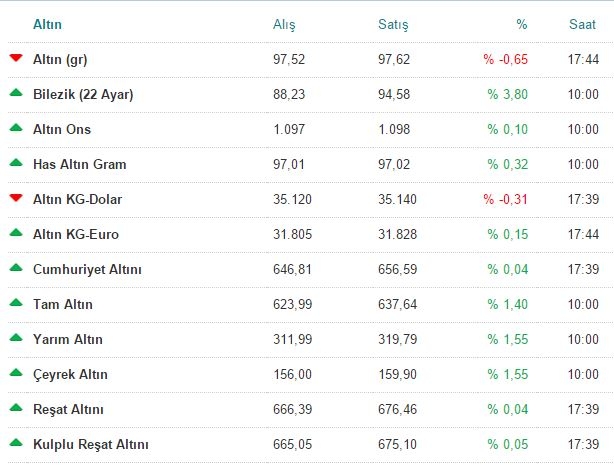This screenshot has width=614, height=465.
Task: Sort by the Satış column header
Action: click(393, 23)
